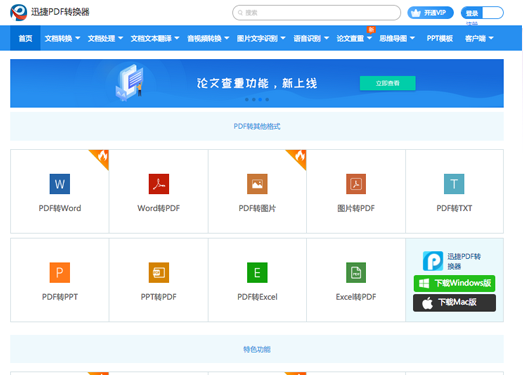
Task: Select the last banner carousel dot
Action: [x=267, y=99]
